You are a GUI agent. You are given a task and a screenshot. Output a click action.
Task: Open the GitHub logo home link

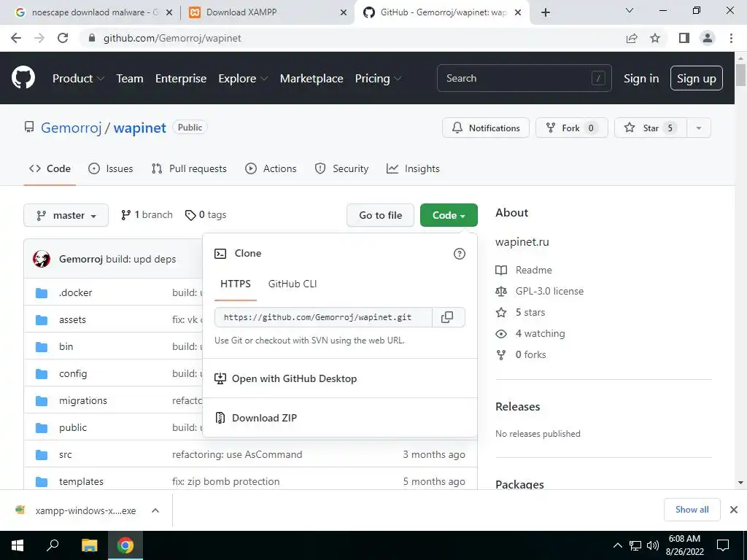23,78
